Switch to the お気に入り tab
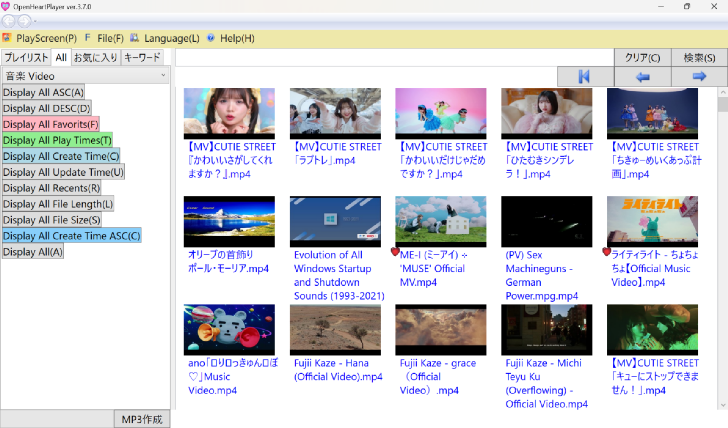728x428 pixels. click(x=95, y=57)
